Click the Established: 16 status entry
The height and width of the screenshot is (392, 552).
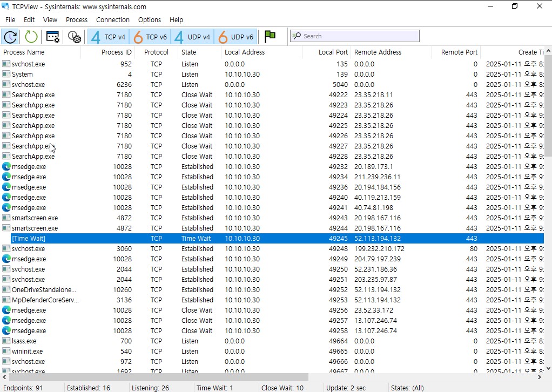point(89,388)
